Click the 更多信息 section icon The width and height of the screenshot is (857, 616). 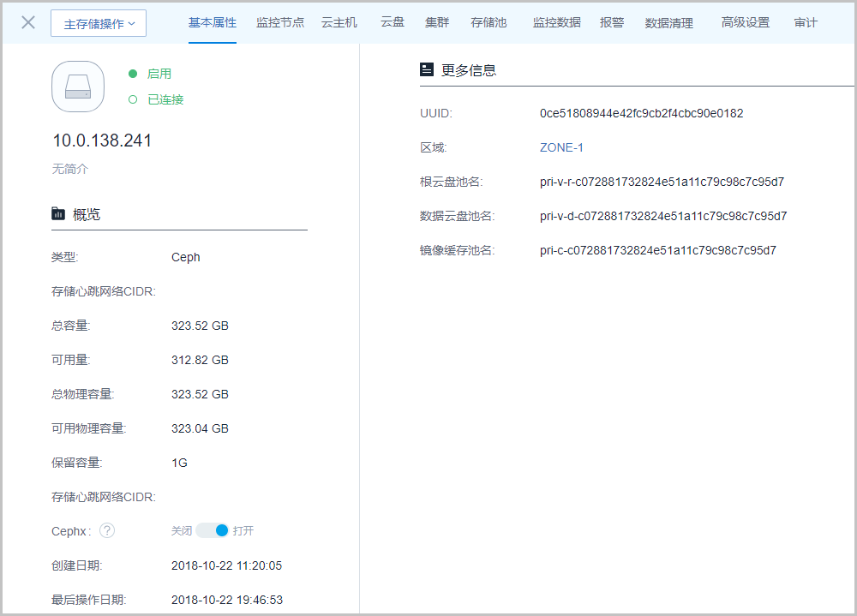pyautogui.click(x=427, y=70)
